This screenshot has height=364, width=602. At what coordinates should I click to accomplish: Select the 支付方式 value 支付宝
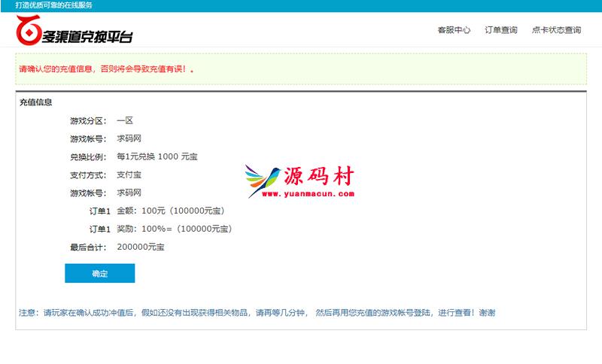tap(129, 174)
